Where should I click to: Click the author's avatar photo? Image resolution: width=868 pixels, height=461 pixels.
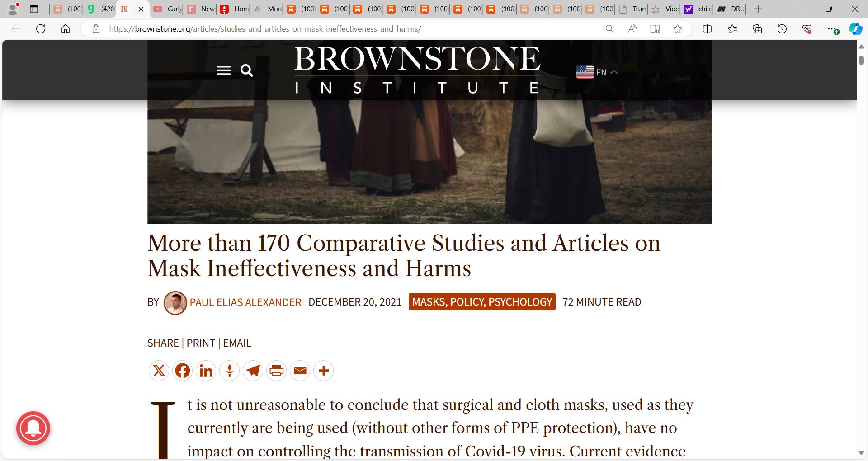(x=175, y=303)
